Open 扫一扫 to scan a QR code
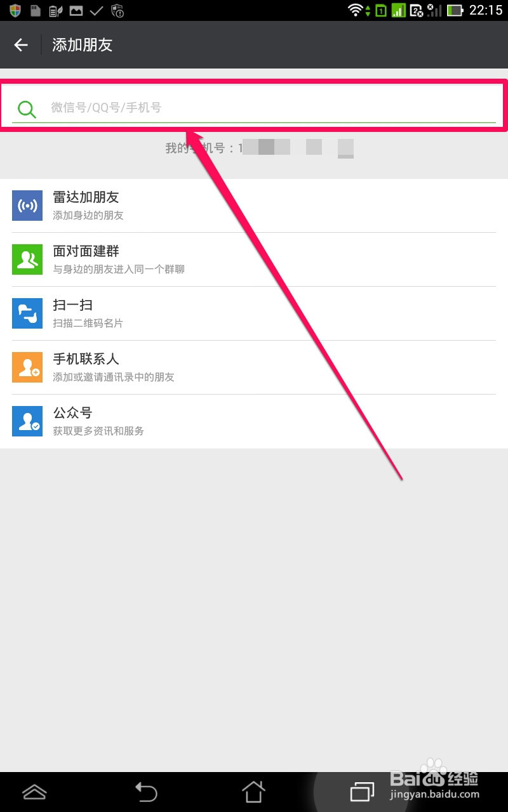Screen dimensions: 508x812 pyautogui.click(x=254, y=313)
